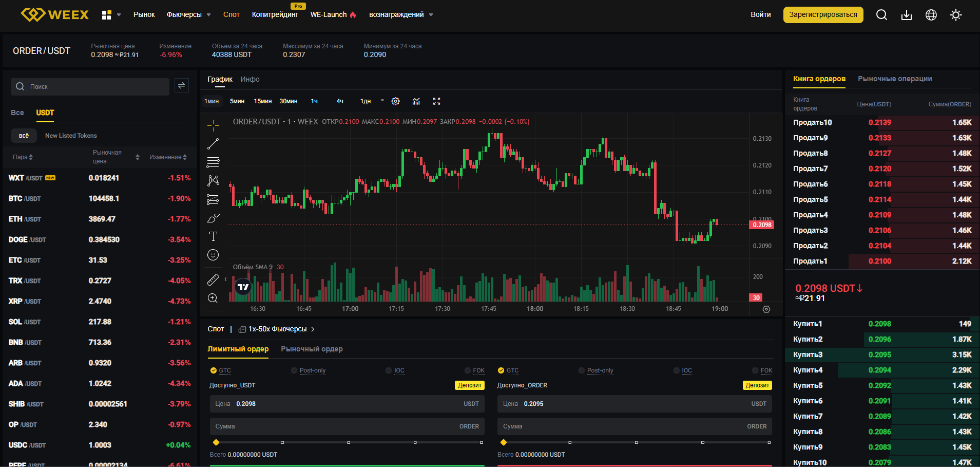Select the brush drawing tool

coord(213,218)
